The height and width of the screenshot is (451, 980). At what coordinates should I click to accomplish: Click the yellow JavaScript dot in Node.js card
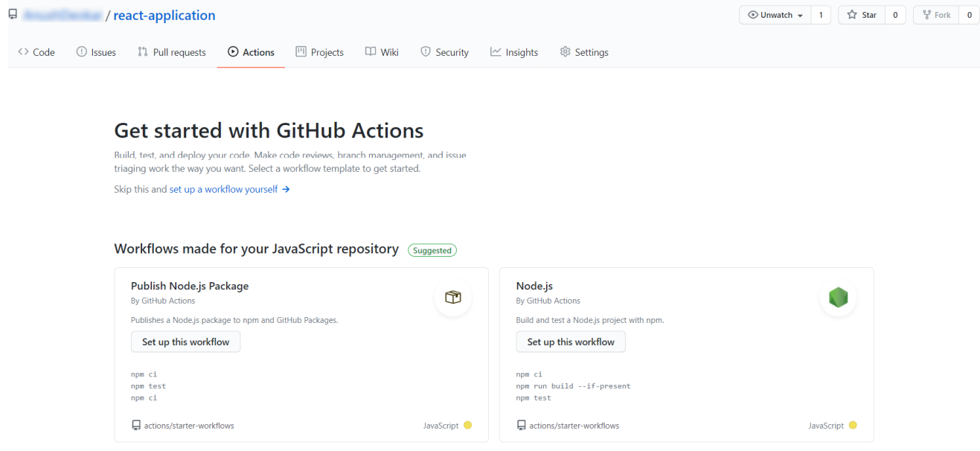click(853, 426)
